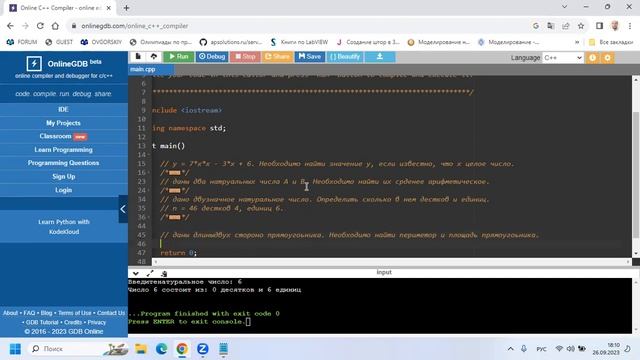Click the editor horizontal scrollbar
Viewport: 640px width, 360px height.
(391, 262)
